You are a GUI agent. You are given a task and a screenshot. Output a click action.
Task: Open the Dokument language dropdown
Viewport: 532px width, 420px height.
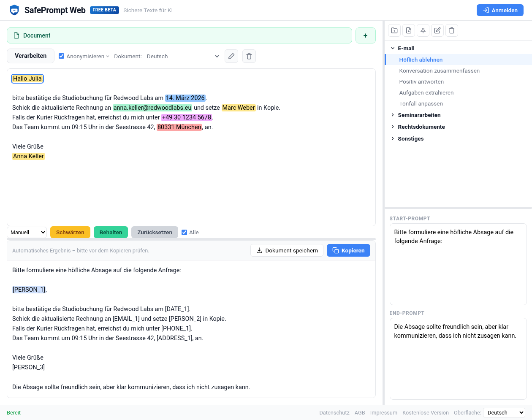pyautogui.click(x=183, y=56)
